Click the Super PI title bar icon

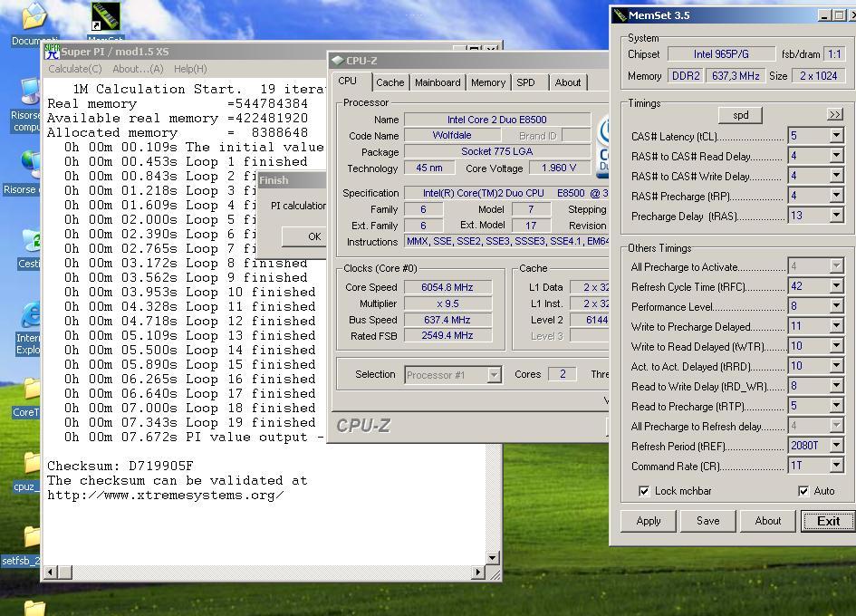click(x=52, y=52)
